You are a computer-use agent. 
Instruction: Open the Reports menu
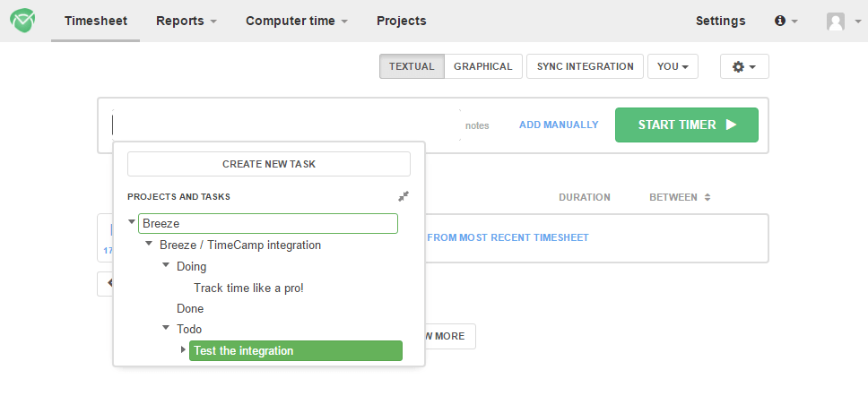click(187, 21)
